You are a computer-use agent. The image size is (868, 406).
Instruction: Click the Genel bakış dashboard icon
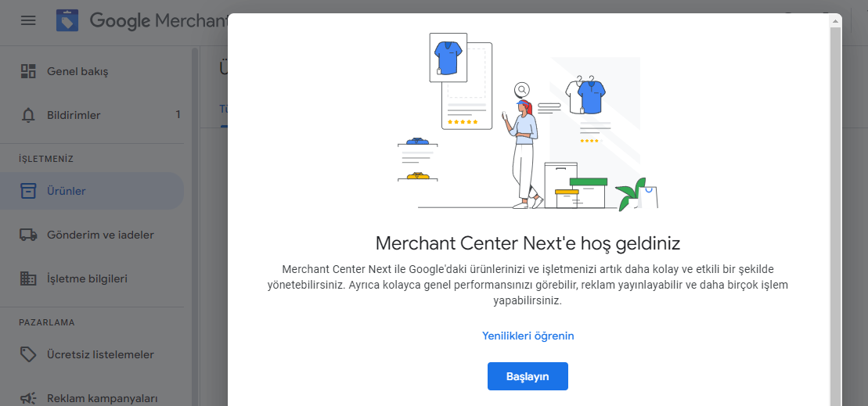[28, 71]
